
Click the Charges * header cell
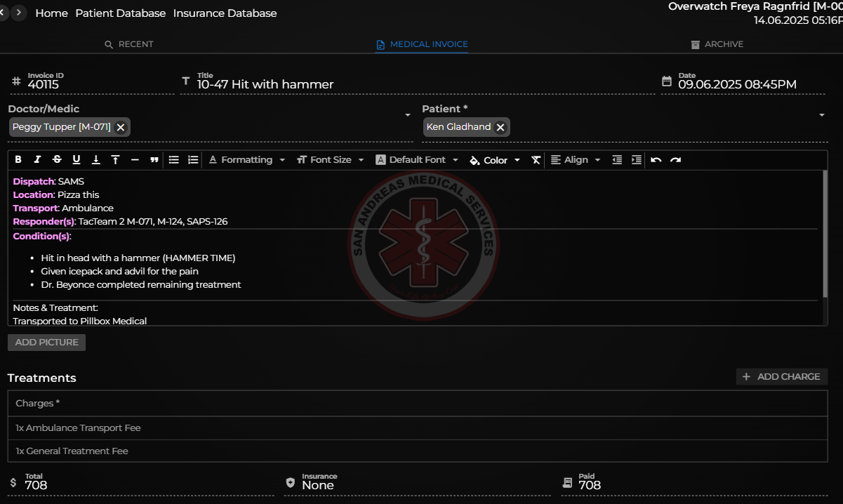pyautogui.click(x=418, y=404)
